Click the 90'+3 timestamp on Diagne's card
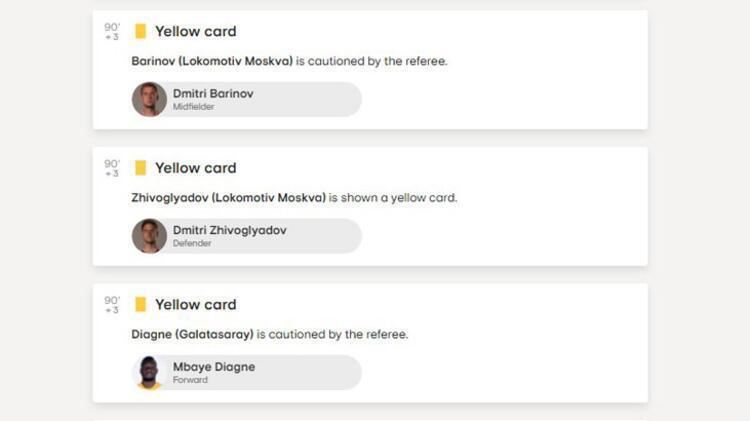 112,304
